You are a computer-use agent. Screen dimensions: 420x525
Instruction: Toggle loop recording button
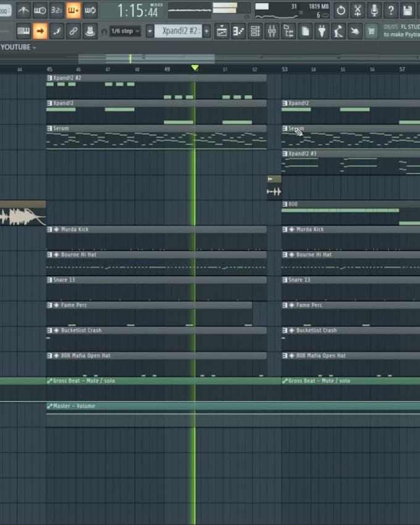(90, 10)
